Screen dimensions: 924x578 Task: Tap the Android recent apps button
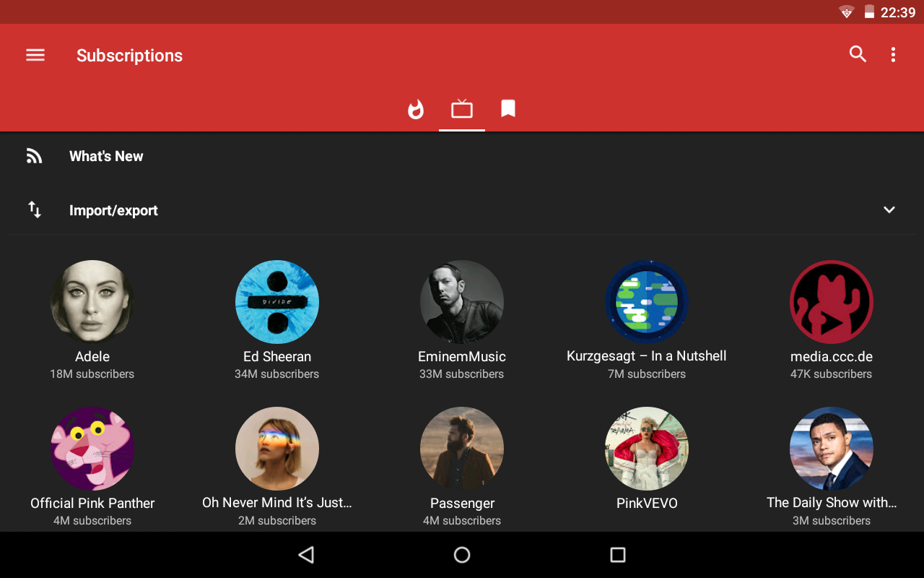click(x=618, y=555)
